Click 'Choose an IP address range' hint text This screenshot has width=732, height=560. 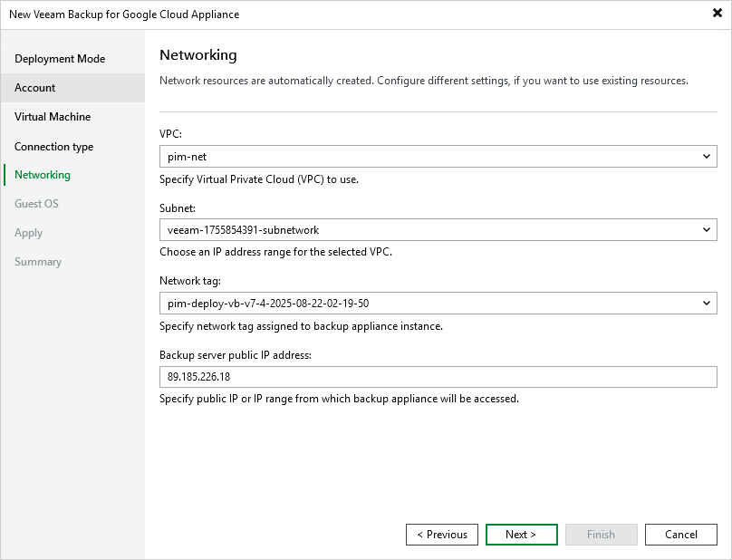tap(276, 252)
